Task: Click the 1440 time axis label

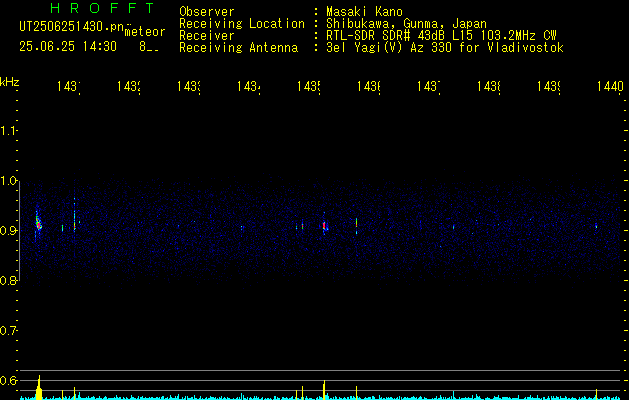Action: point(610,86)
